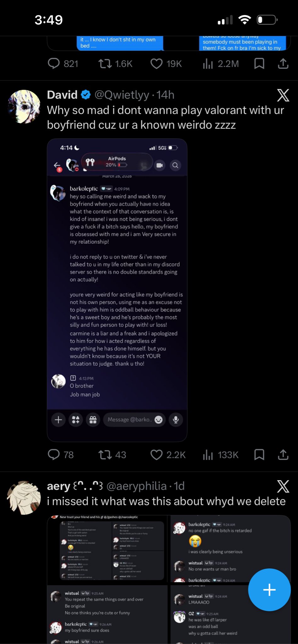Bookmark the top tweet with 2.2M views

[259, 64]
